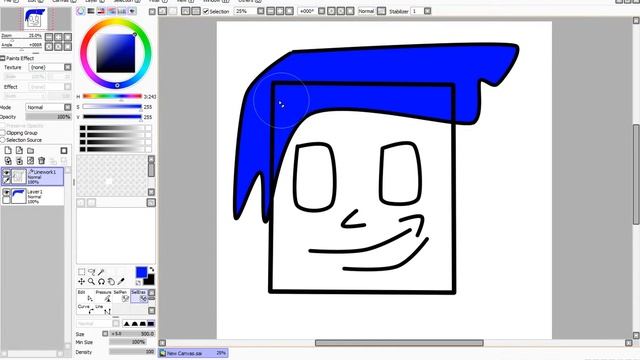This screenshot has height=360, width=640.
Task: Select the Hand pan tool
Action: 111,282
